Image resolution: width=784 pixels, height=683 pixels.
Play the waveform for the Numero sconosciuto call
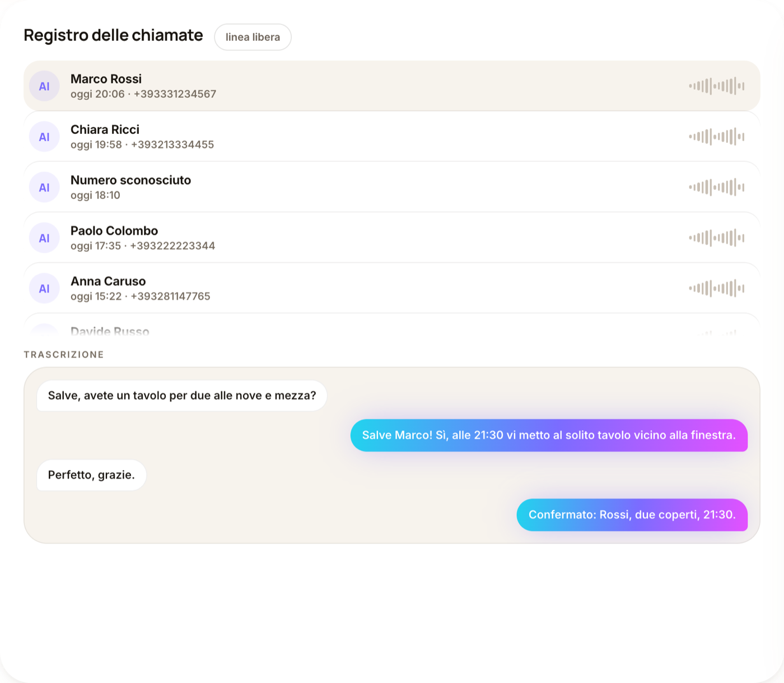click(x=716, y=187)
